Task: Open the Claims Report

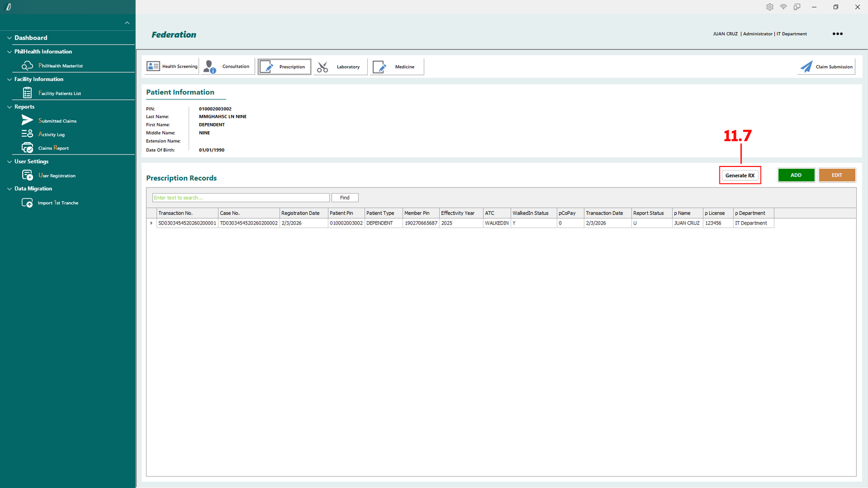Action: click(x=53, y=148)
